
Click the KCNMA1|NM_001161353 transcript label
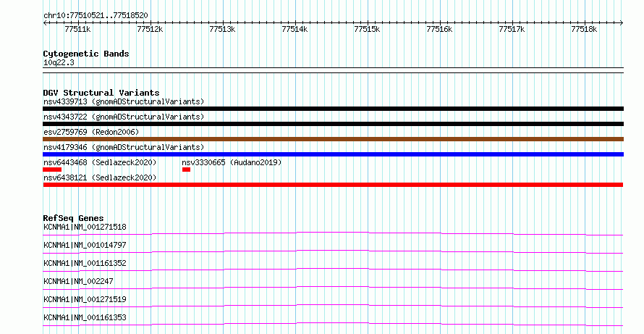point(85,317)
